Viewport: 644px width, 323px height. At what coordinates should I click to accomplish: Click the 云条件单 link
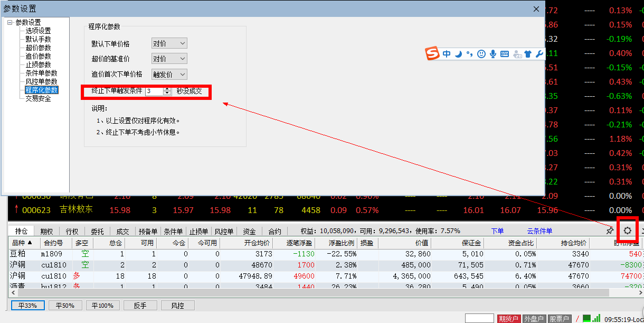pos(539,231)
